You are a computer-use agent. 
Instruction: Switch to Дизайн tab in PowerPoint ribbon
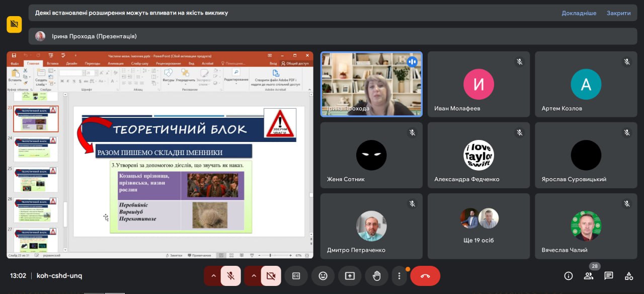(x=71, y=64)
